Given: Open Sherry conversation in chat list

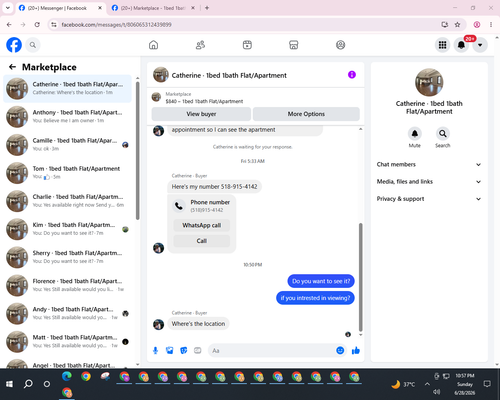Looking at the screenshot, I should point(68,257).
